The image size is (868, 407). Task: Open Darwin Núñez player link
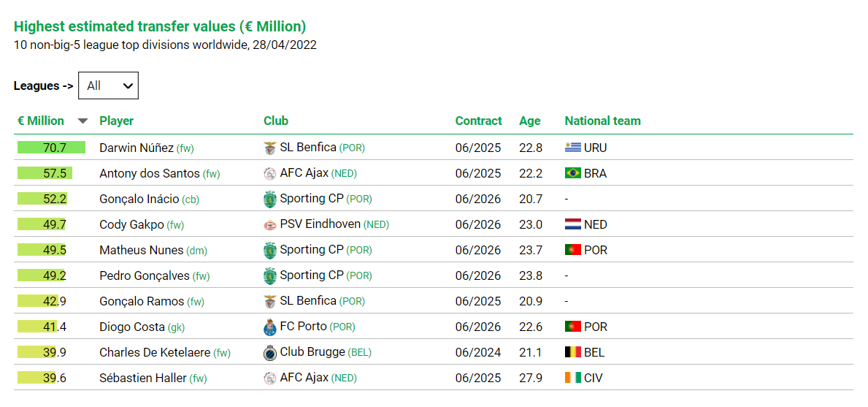point(137,148)
